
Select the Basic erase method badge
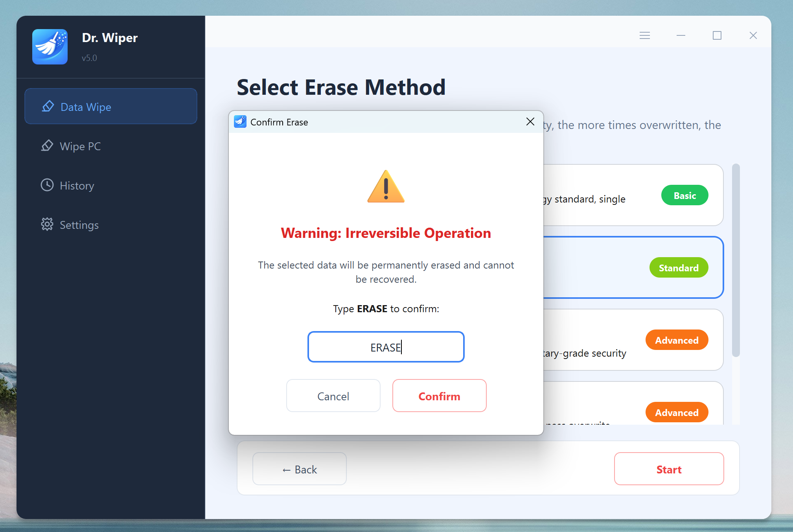684,195
